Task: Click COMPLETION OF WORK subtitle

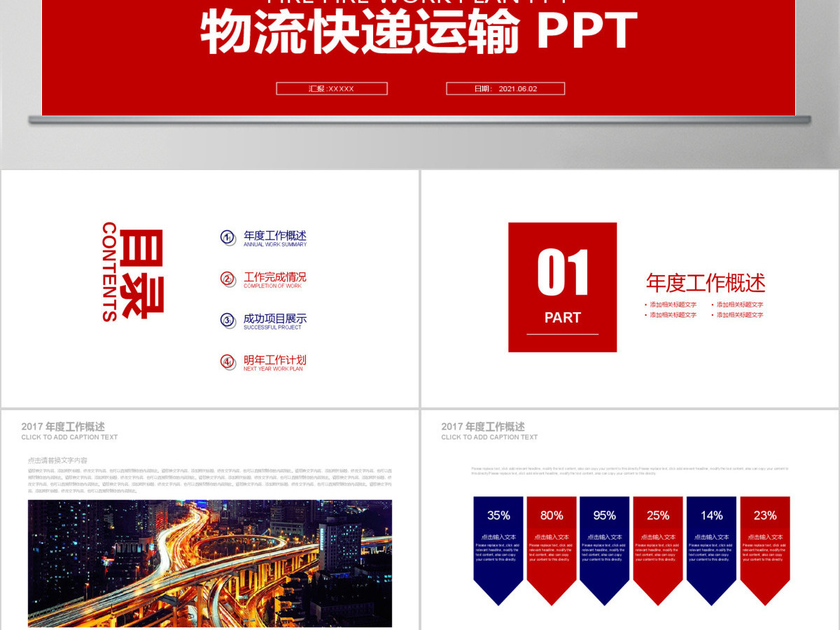Action: point(272,286)
